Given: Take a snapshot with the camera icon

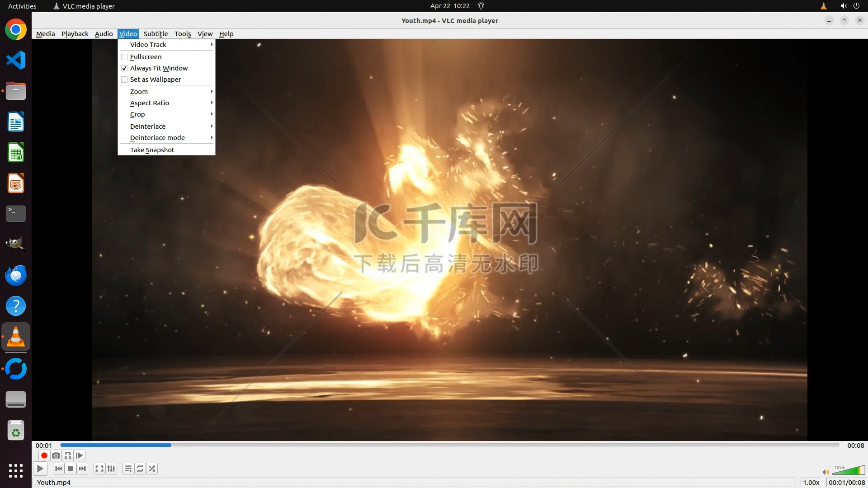Looking at the screenshot, I should (x=56, y=455).
